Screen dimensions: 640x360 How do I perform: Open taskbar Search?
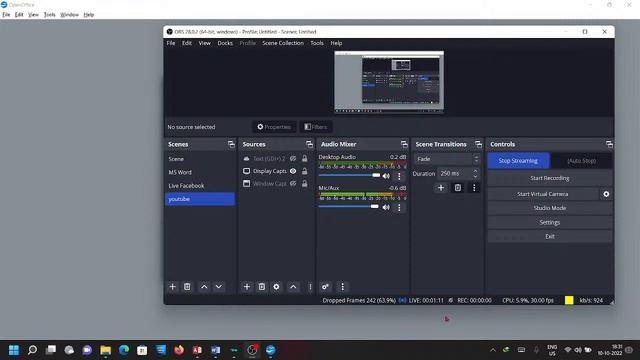32,350
